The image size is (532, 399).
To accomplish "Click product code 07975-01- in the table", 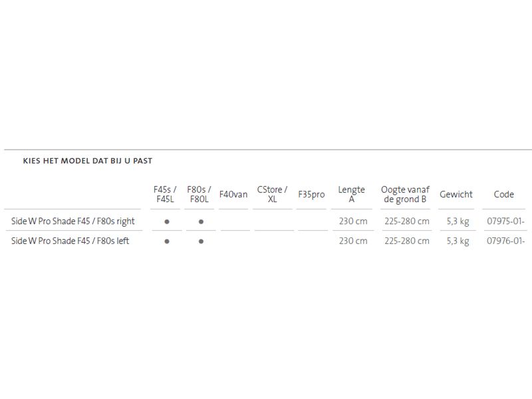I will coord(506,221).
